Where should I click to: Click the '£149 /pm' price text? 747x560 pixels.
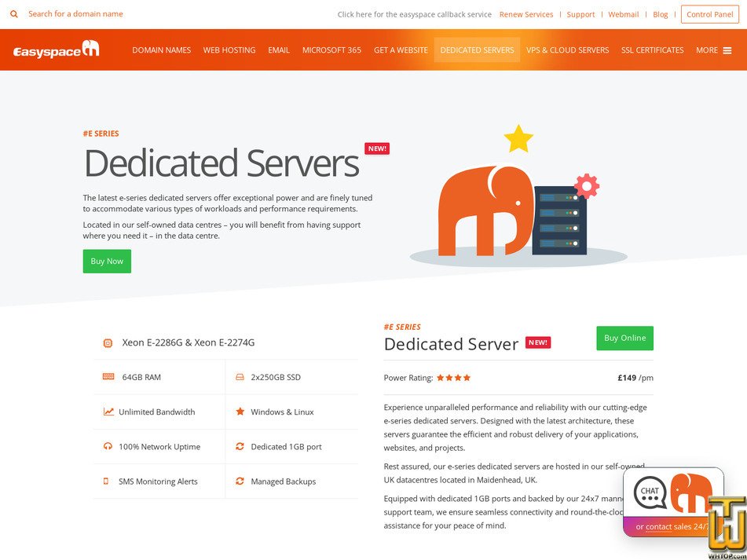[x=635, y=378]
